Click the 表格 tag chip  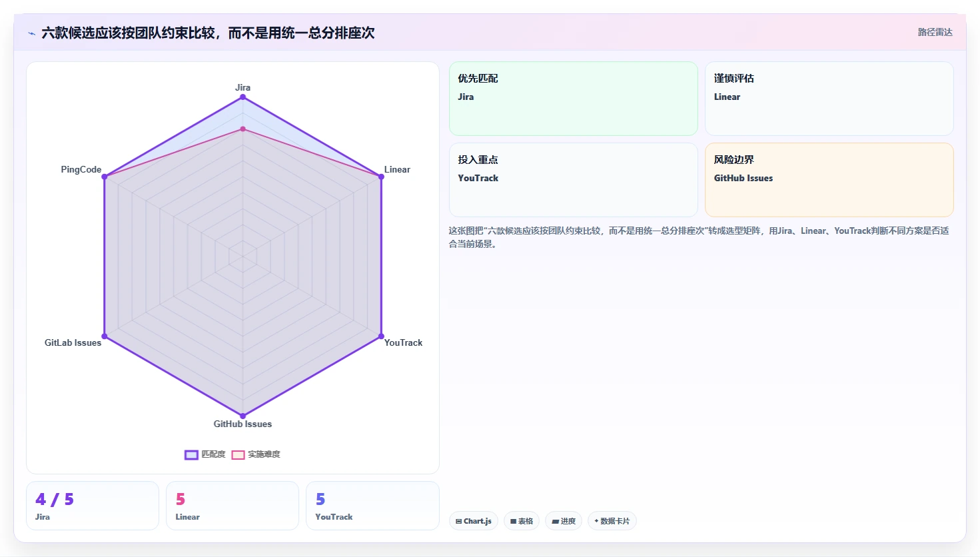pos(522,521)
